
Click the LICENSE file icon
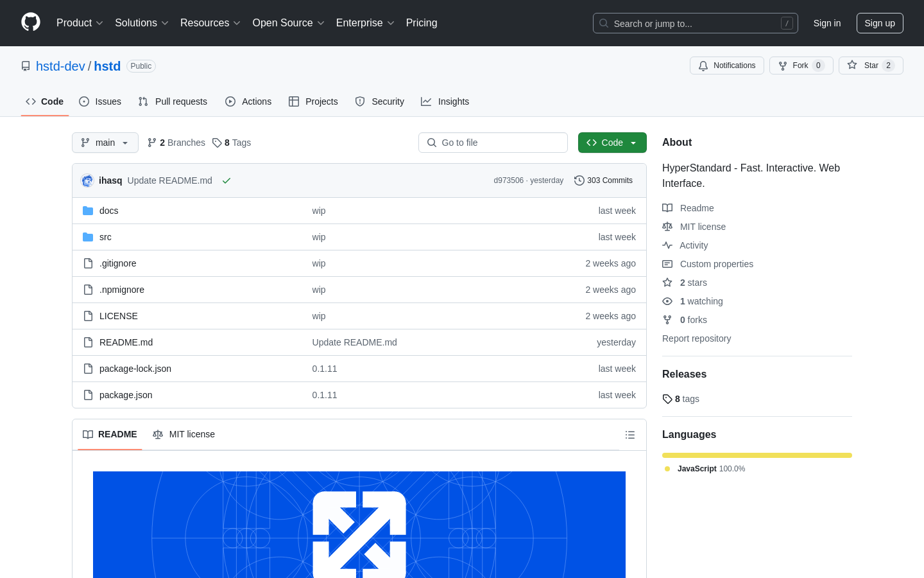coord(88,316)
